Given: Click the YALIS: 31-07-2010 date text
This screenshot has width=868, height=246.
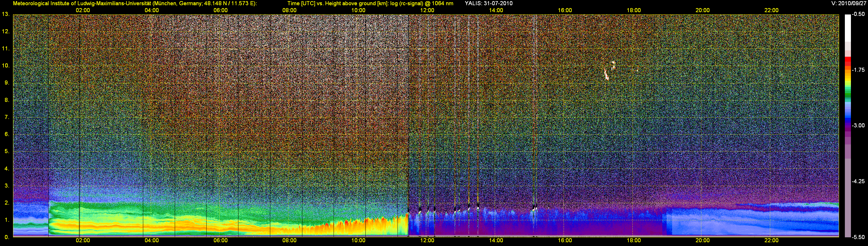Looking at the screenshot, I should point(489,3).
